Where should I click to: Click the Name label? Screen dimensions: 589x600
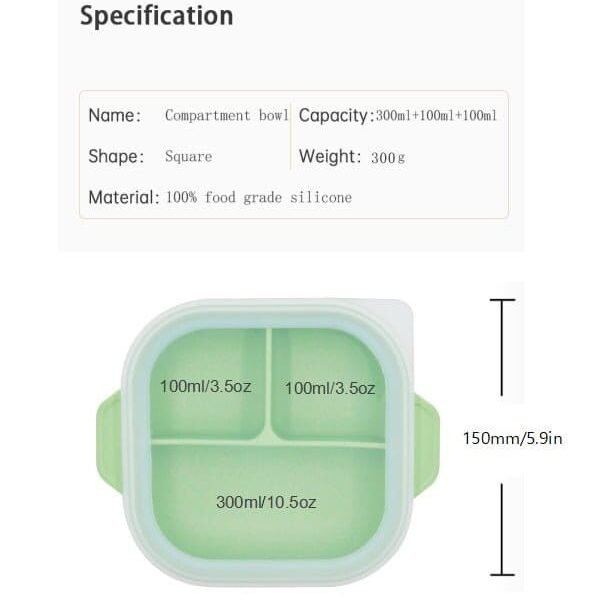[x=115, y=115]
